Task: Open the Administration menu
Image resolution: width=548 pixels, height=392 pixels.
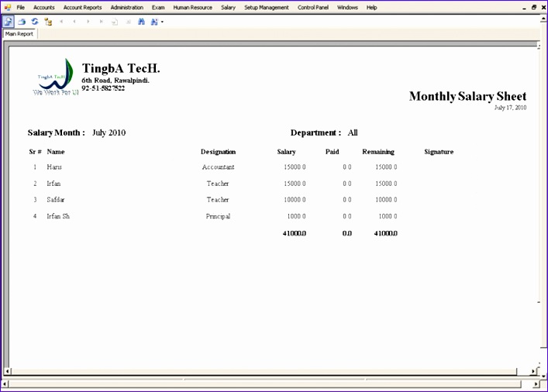Action: pos(127,7)
